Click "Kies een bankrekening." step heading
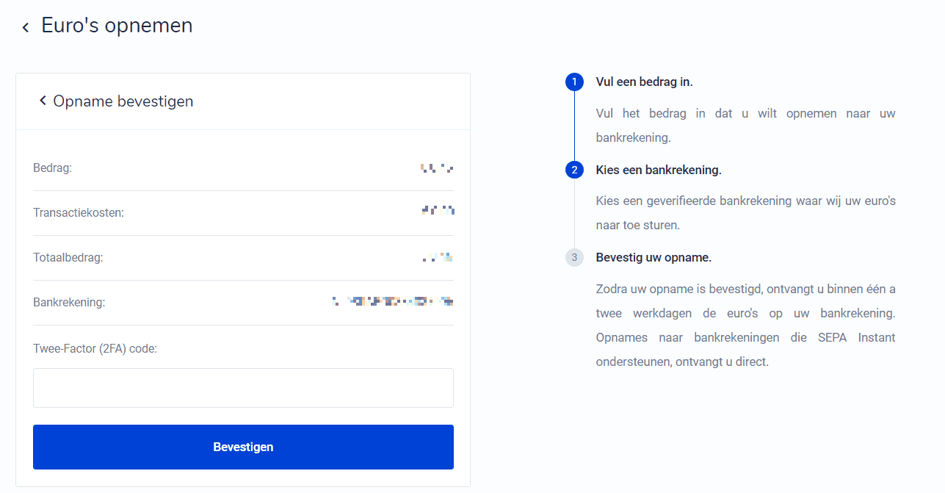Image resolution: width=945 pixels, height=493 pixels. (659, 170)
